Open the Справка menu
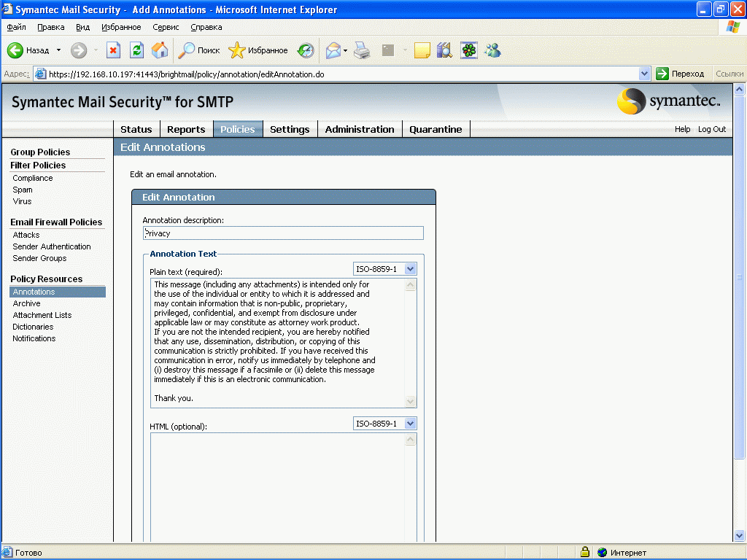This screenshot has width=747, height=560. click(x=206, y=27)
